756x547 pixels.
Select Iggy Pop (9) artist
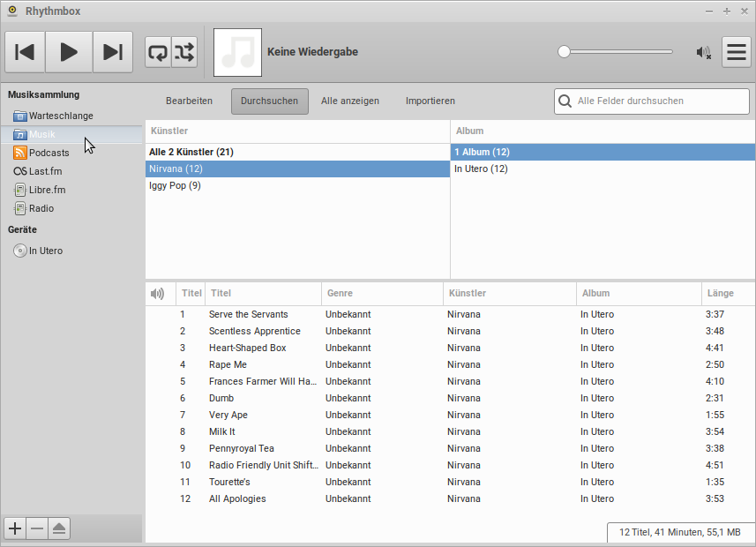[x=297, y=185]
